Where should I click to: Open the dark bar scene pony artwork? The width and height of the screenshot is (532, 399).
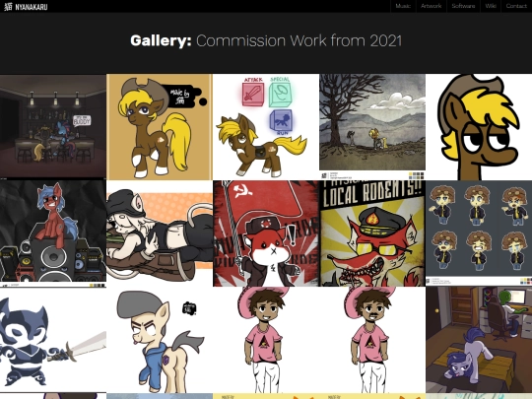53,127
